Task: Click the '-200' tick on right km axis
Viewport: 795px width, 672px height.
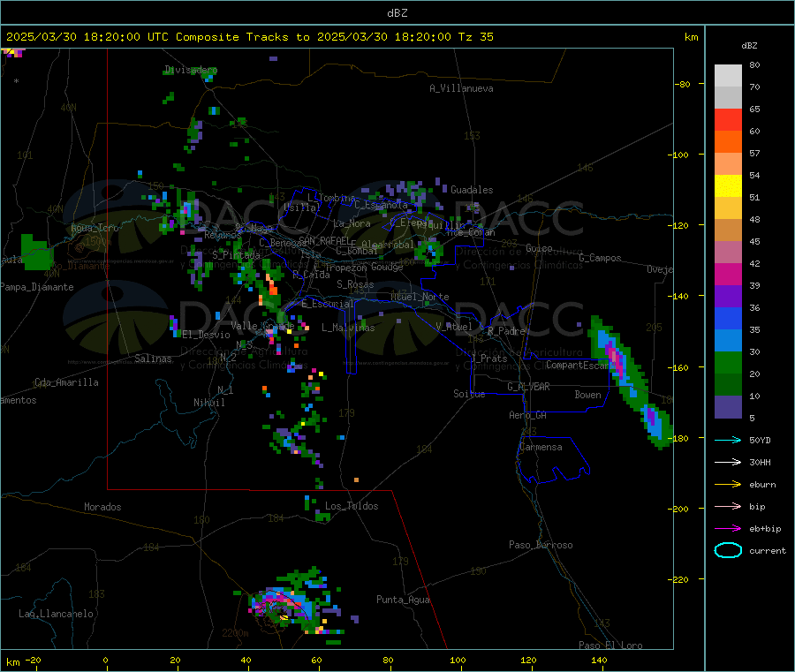Action: [678, 509]
